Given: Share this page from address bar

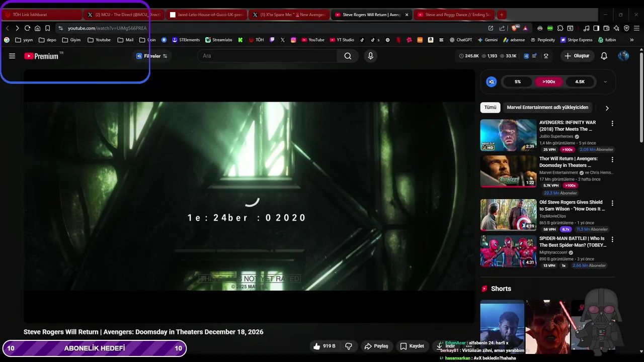Looking at the screenshot, I should click(502, 28).
